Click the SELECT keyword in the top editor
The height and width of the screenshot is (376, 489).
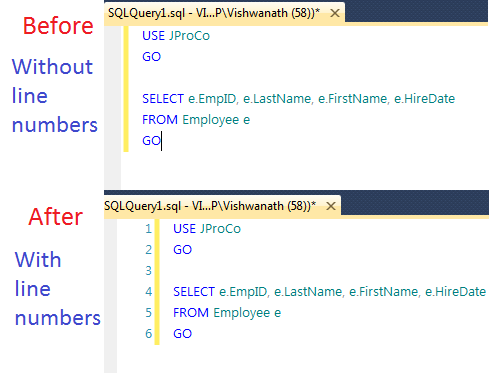(x=163, y=99)
